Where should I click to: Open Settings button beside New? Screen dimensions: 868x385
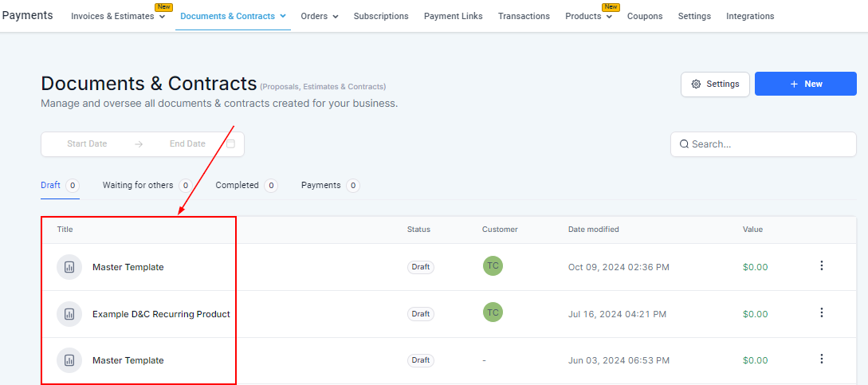(715, 84)
